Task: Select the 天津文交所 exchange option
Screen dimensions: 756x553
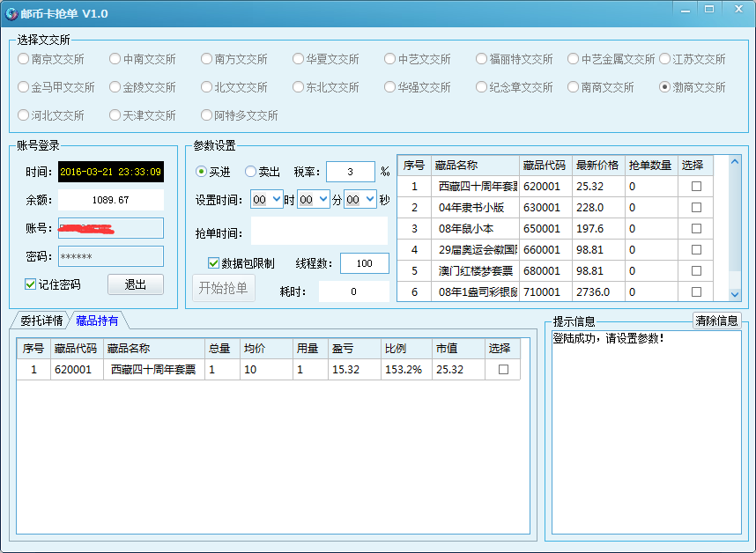Action: coord(115,115)
